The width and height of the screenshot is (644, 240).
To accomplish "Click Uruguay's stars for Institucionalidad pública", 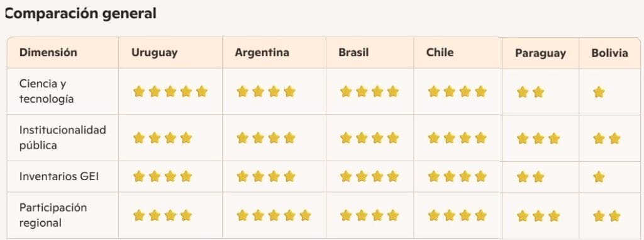I will (x=163, y=138).
